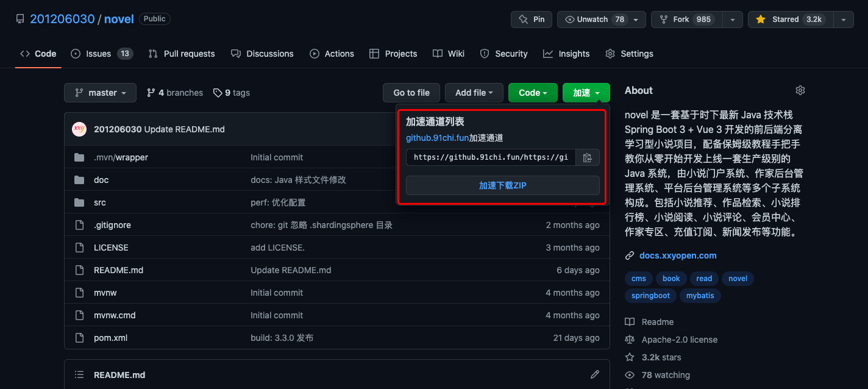Open the novel repository name link
Screen dimensions: 868x389
coord(119,19)
